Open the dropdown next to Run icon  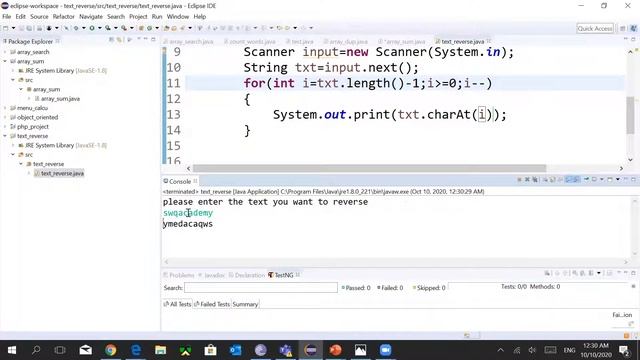coord(100,28)
